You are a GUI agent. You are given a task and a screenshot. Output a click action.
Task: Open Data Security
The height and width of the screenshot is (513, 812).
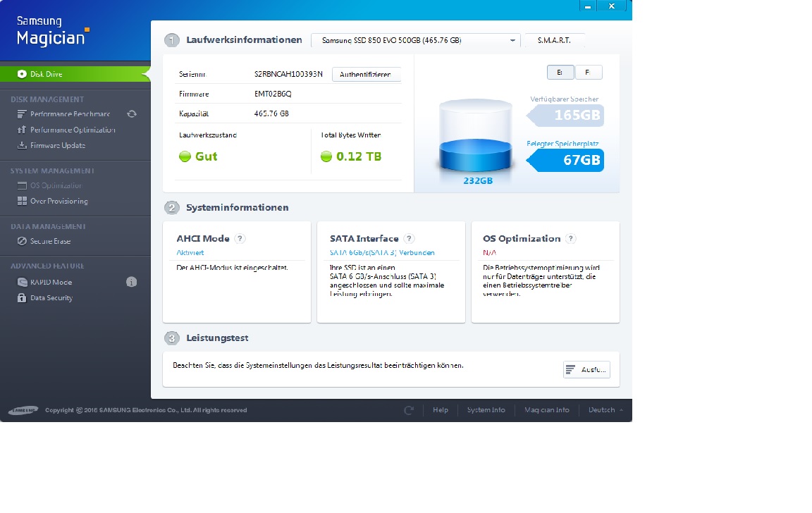51,297
